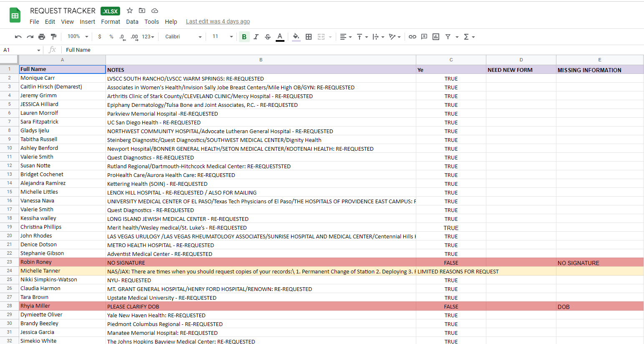The width and height of the screenshot is (644, 344).
Task: Open the Data menu
Action: [132, 22]
